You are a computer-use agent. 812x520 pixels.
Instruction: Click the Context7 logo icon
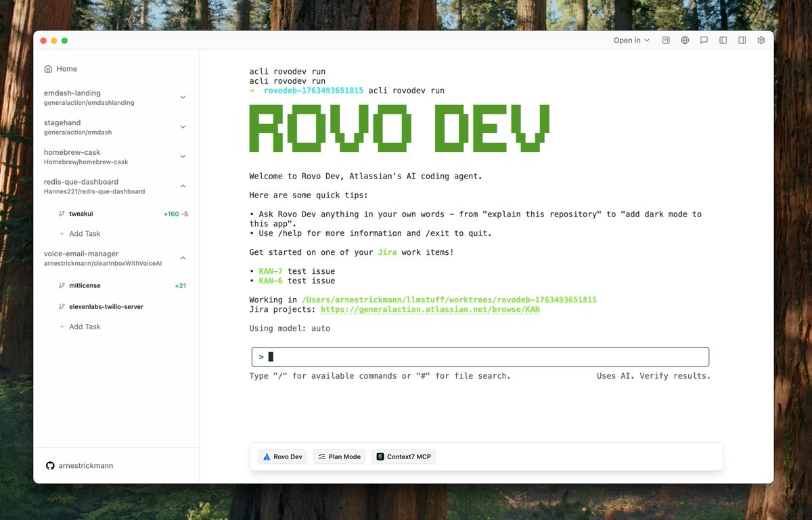pyautogui.click(x=381, y=457)
